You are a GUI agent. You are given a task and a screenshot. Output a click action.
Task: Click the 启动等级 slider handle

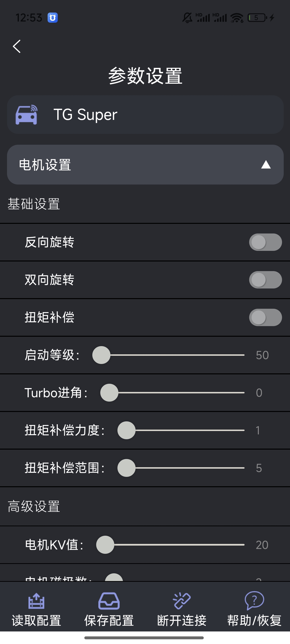(x=101, y=355)
